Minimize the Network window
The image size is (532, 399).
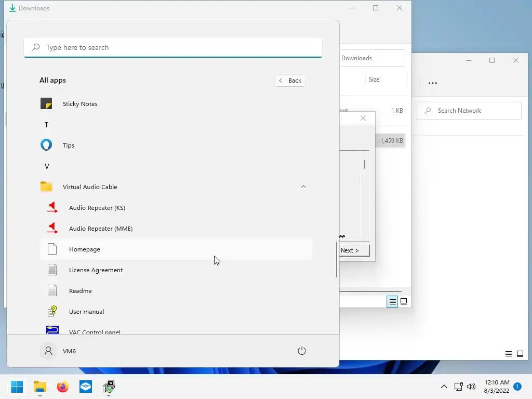(469, 60)
